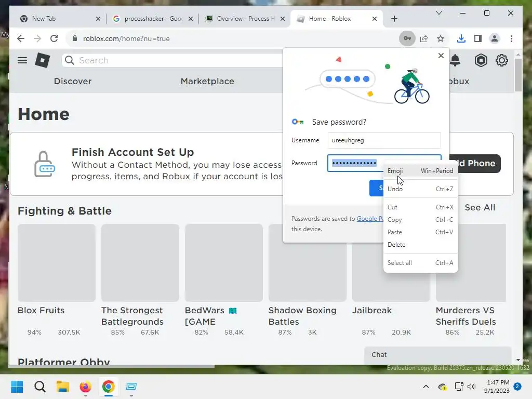Image resolution: width=532 pixels, height=399 pixels.
Task: Click the Password field in popup
Action: point(355,163)
